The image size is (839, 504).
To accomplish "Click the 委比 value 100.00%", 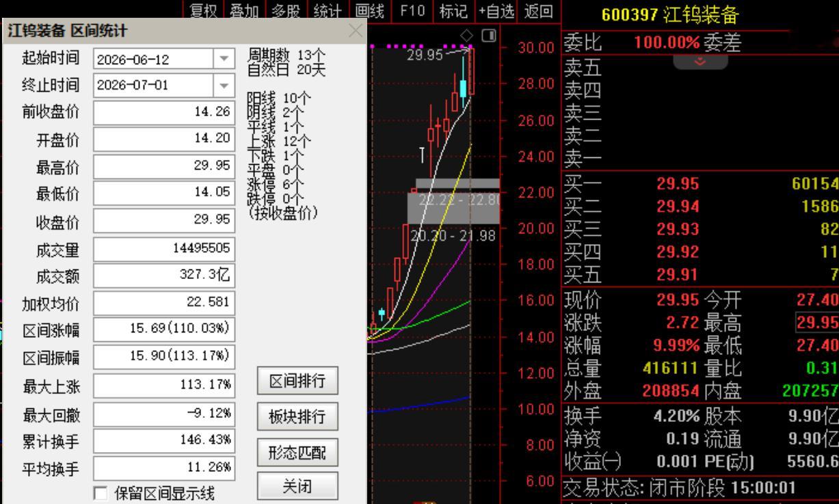I will click(x=667, y=43).
